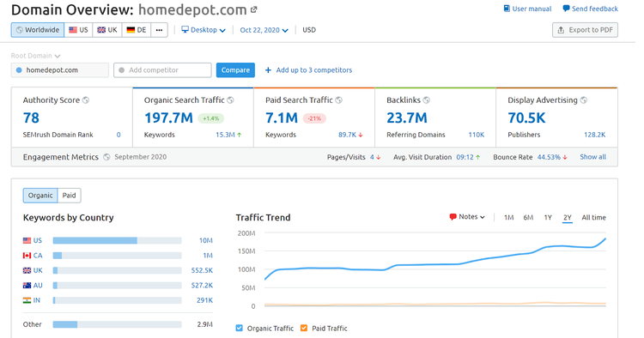Click Add up to 3 competitors link
Image resolution: width=644 pixels, height=338 pixels.
point(308,70)
